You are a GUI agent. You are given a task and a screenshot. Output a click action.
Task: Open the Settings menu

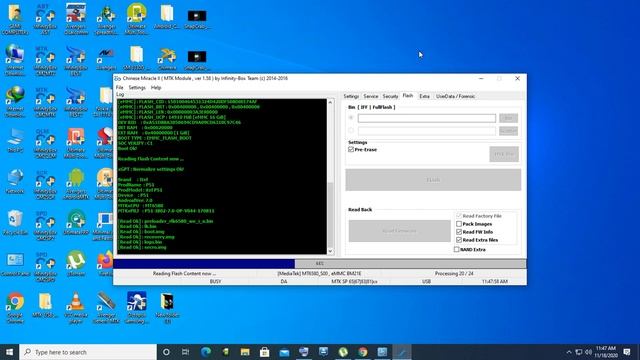(137, 88)
